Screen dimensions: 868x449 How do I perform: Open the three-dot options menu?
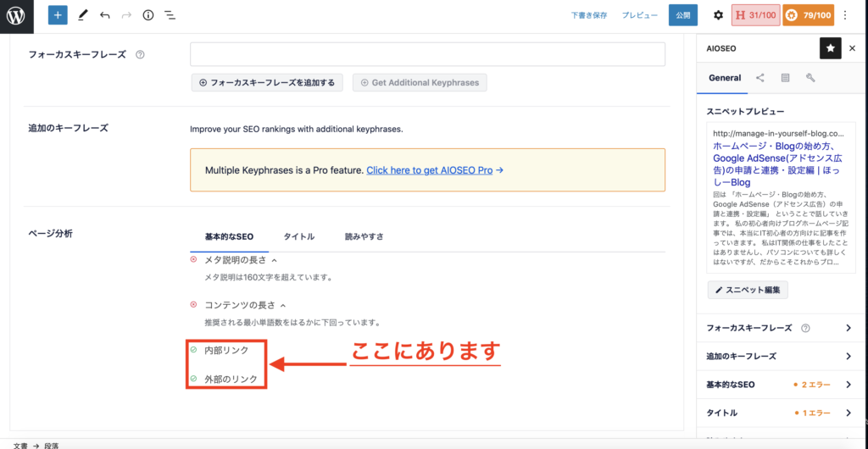click(x=845, y=15)
